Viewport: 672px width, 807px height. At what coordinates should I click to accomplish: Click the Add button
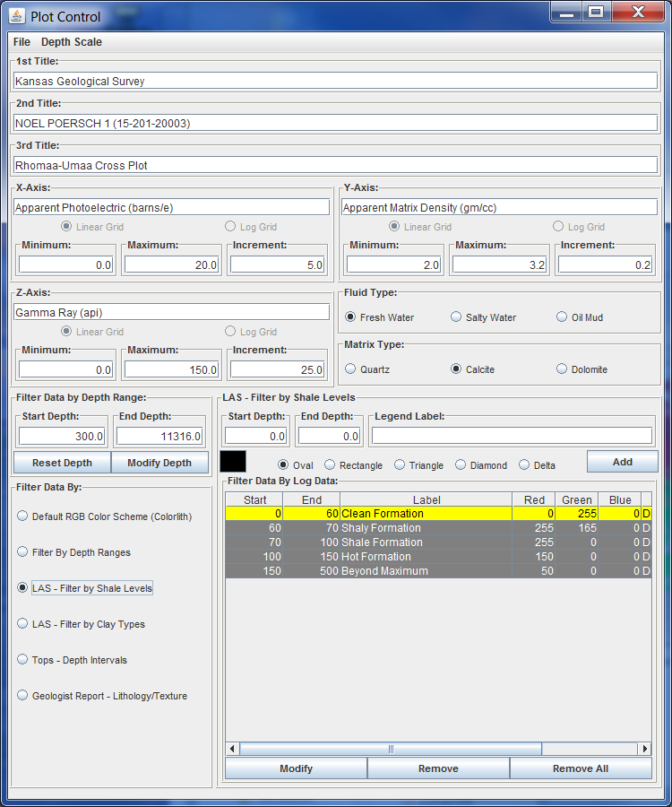tap(622, 462)
